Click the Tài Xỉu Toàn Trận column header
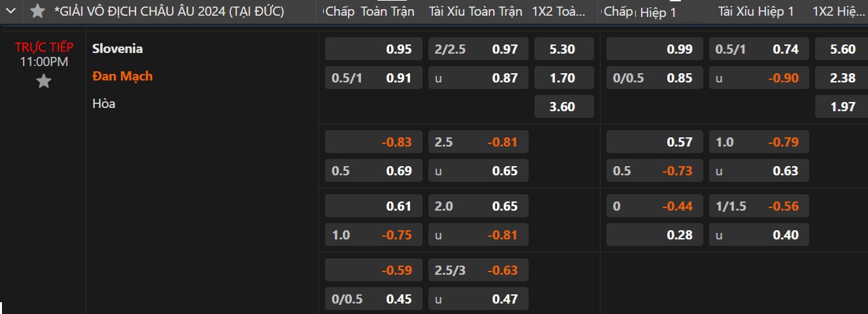868x314 pixels. [476, 11]
